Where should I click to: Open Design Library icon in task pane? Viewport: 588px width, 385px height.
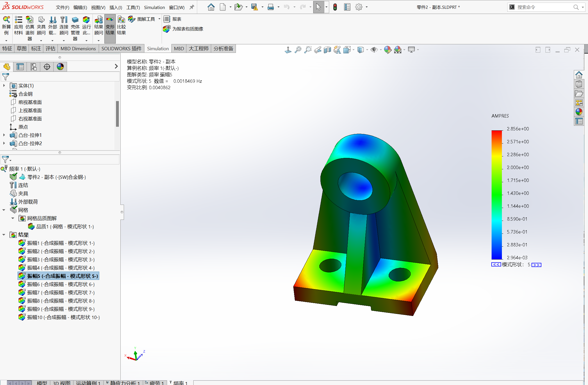(x=579, y=84)
